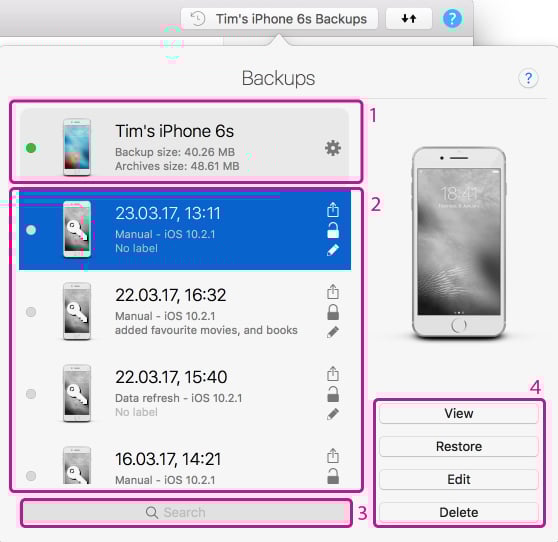Click the Delete button

point(459,512)
